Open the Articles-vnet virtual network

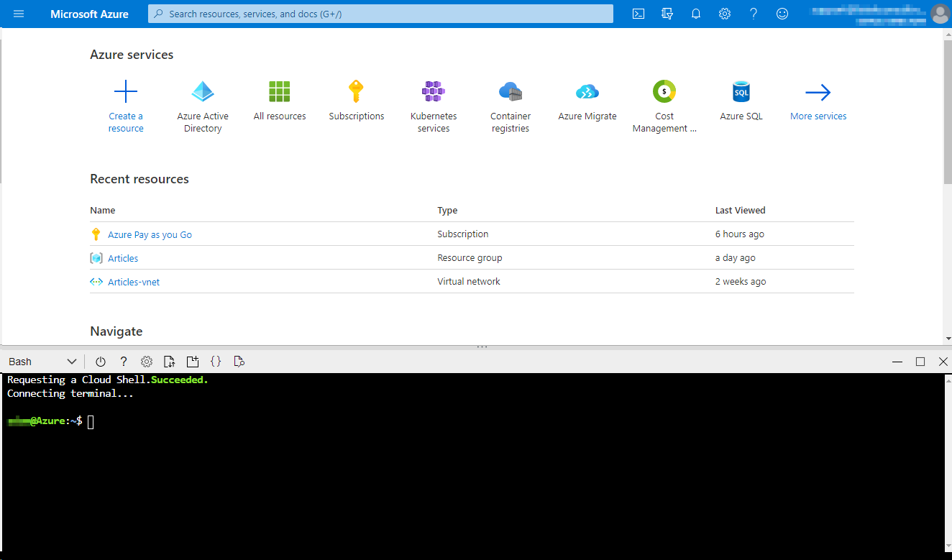click(134, 282)
